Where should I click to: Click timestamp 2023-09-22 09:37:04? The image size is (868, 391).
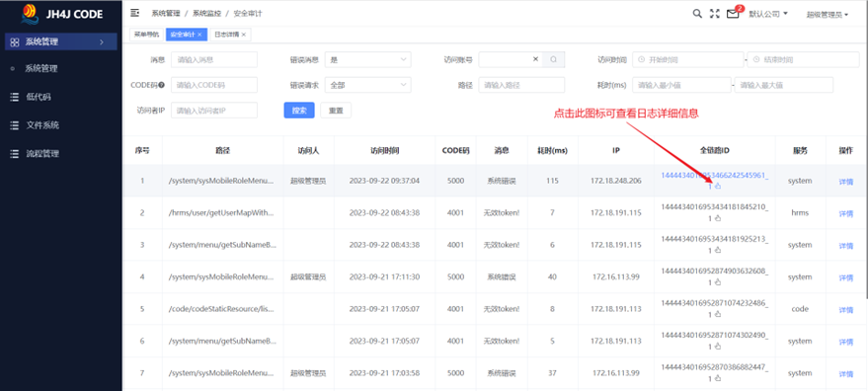tap(384, 181)
